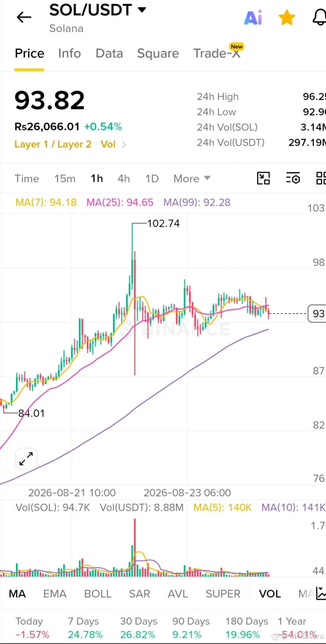Expand the More intervals dropdown
The image size is (326, 644).
192,179
